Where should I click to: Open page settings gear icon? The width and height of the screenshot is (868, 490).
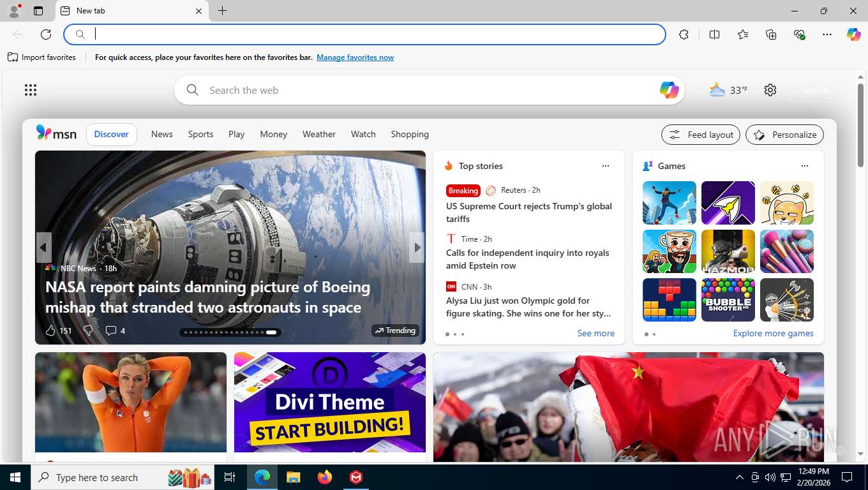point(770,90)
